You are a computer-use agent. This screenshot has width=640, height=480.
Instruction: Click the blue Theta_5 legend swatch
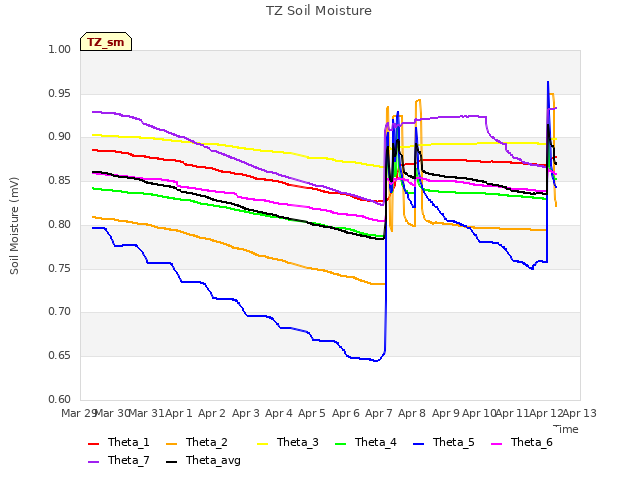tap(418, 443)
